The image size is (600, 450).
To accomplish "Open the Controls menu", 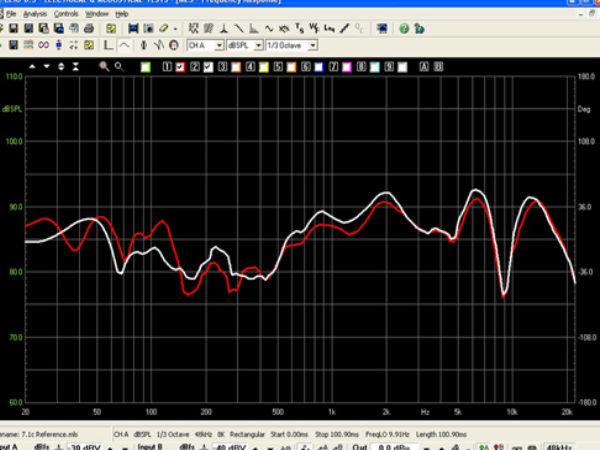I will 66,15.
